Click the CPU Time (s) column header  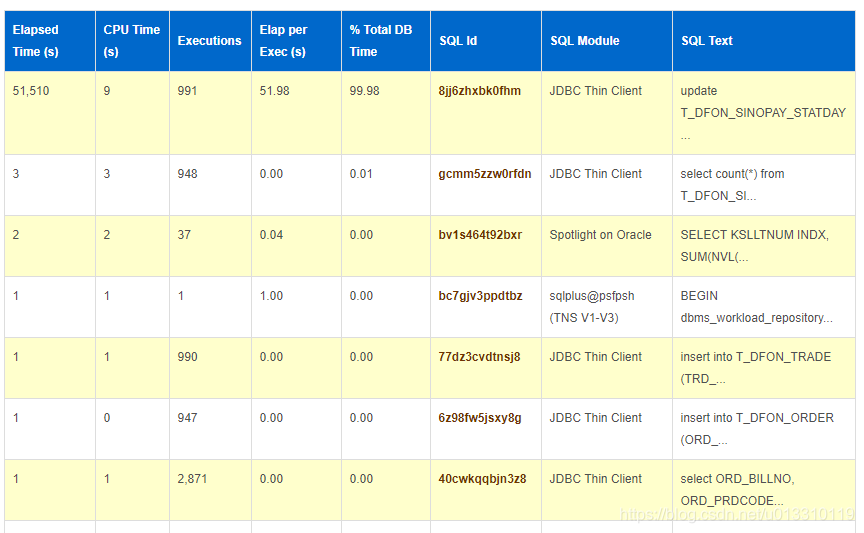tap(132, 41)
